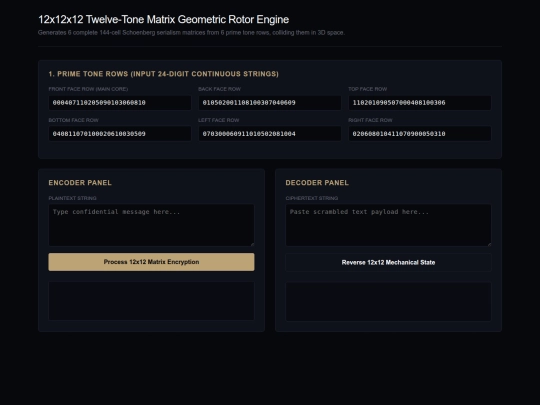
Task: Click the Left Face Row label
Action: pos(219,120)
